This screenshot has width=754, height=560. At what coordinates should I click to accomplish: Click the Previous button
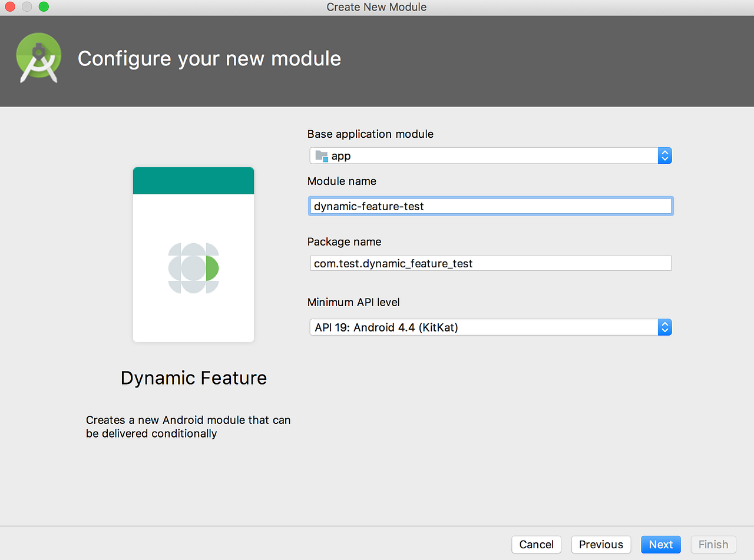[x=601, y=544]
